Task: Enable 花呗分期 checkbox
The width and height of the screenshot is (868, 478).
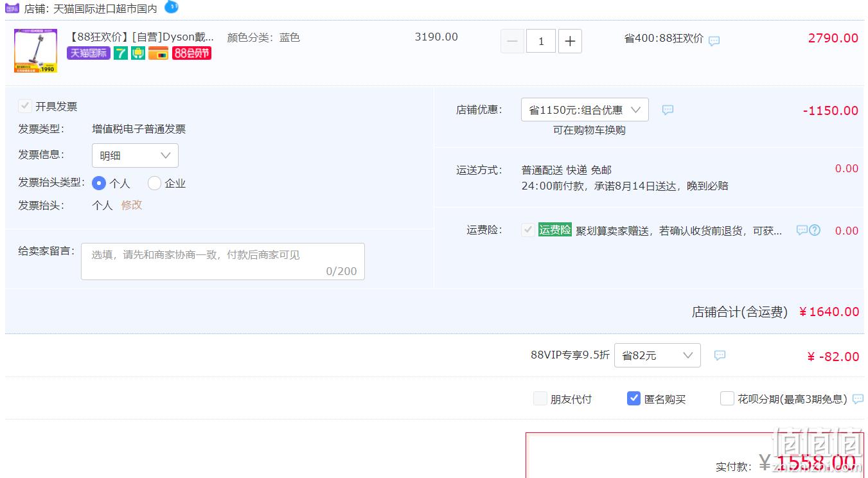Action: tap(727, 398)
